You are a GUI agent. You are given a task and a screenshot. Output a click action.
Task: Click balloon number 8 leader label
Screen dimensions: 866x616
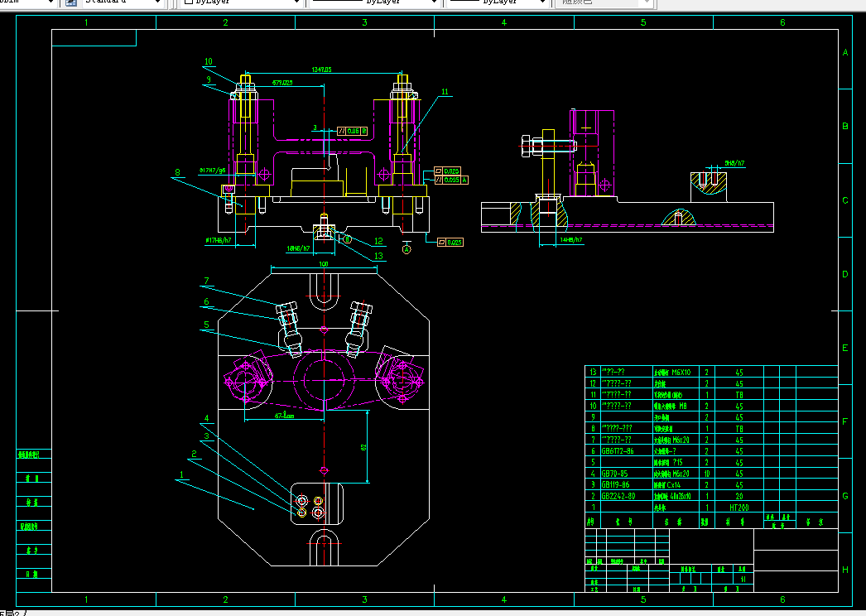point(177,172)
